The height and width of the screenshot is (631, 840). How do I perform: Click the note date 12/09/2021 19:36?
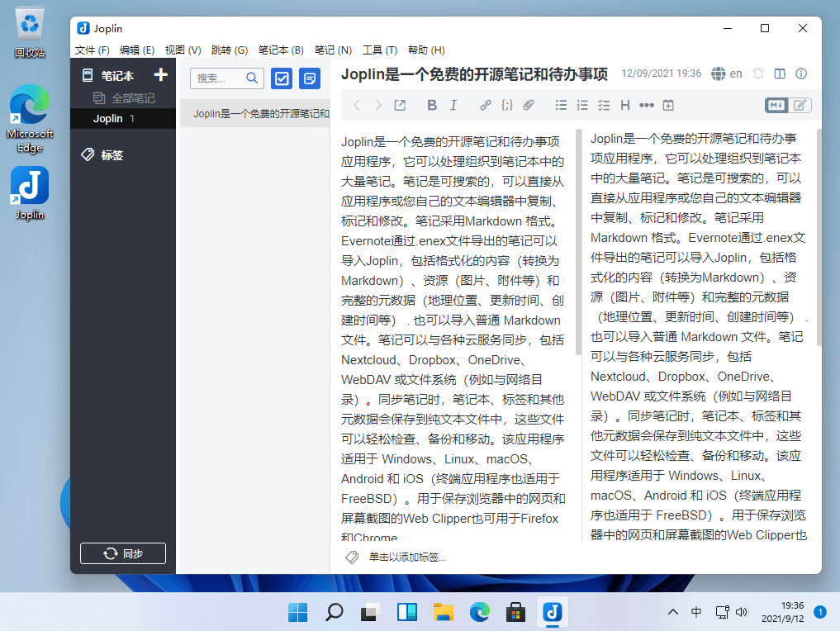coord(661,74)
